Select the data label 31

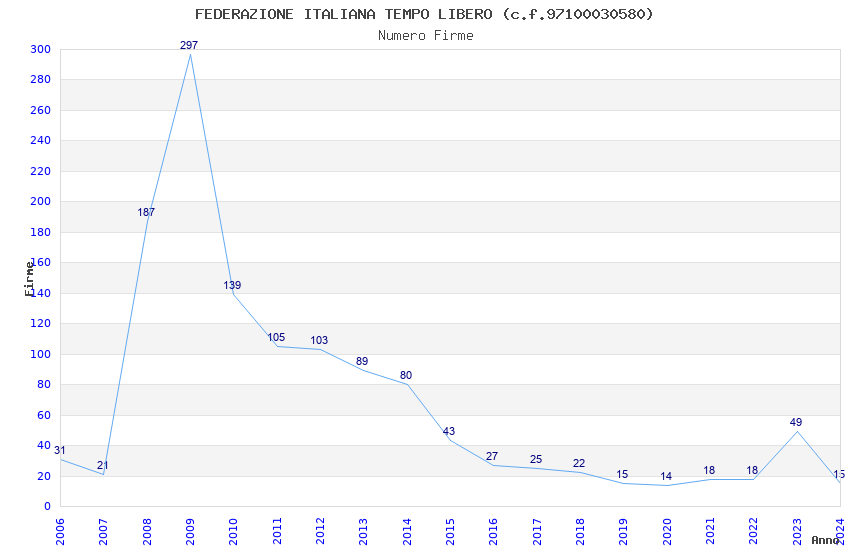[60, 450]
